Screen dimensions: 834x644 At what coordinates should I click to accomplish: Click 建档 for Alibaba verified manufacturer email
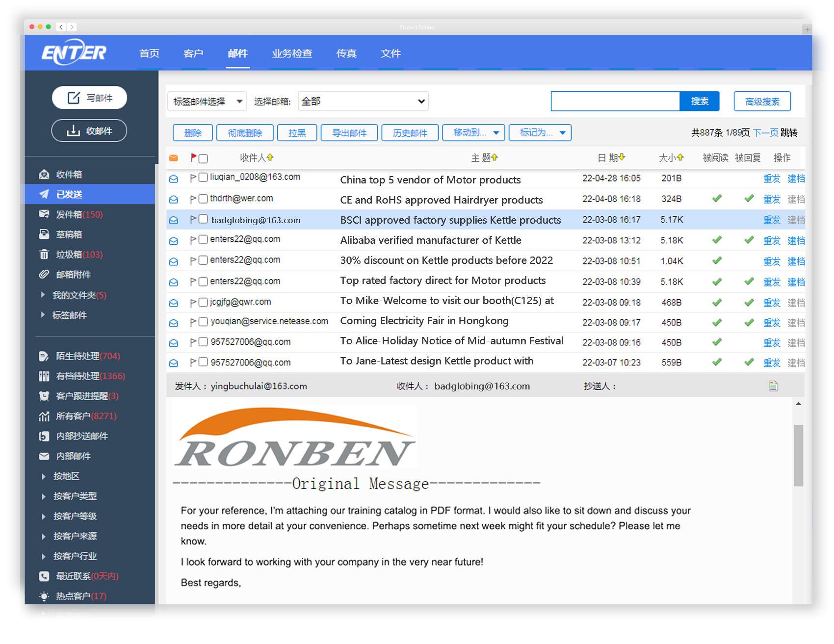pyautogui.click(x=796, y=240)
